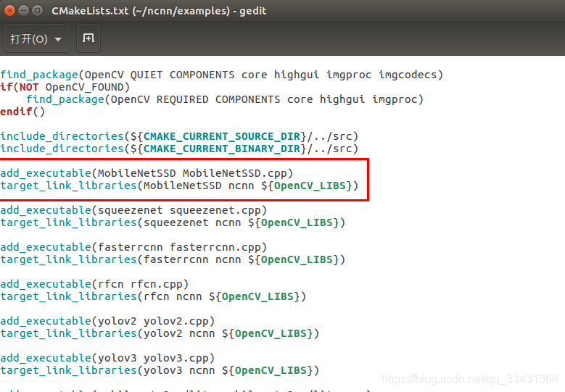Click the target_link_libraries fasterrcnn line

pos(173,259)
